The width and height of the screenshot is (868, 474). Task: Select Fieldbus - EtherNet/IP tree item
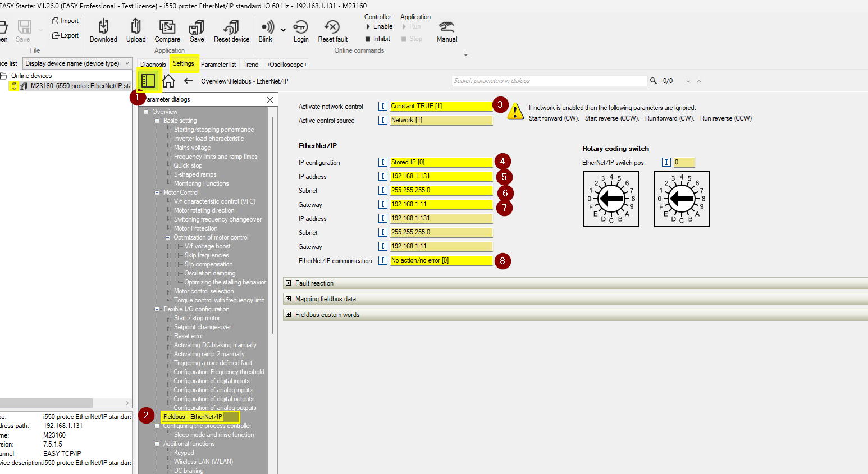(193, 417)
